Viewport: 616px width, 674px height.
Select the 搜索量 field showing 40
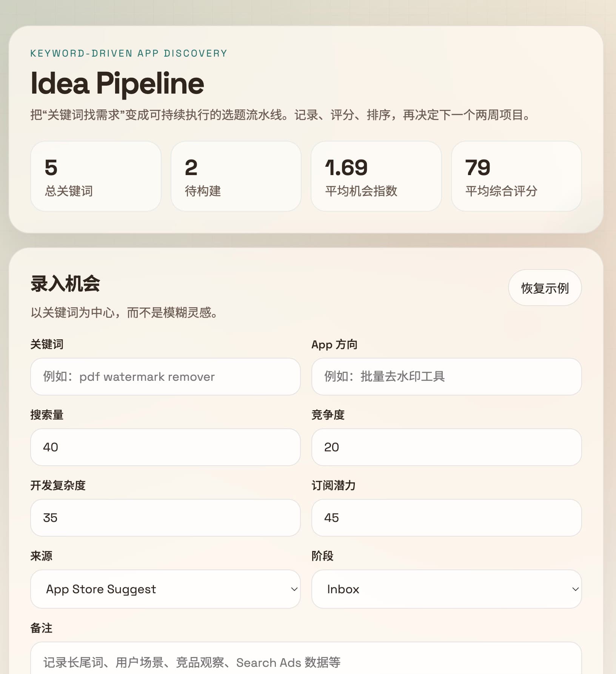point(165,447)
